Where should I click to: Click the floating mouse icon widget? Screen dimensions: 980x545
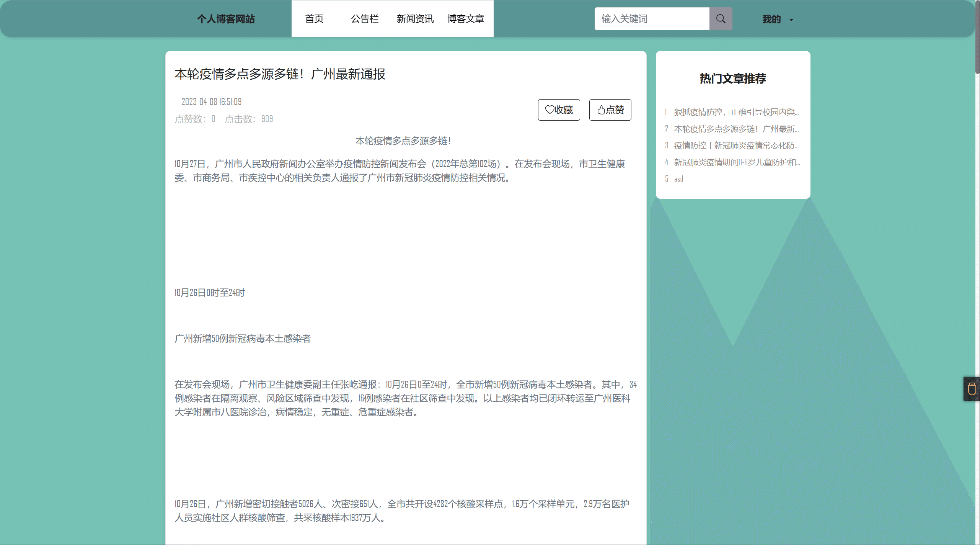[972, 389]
